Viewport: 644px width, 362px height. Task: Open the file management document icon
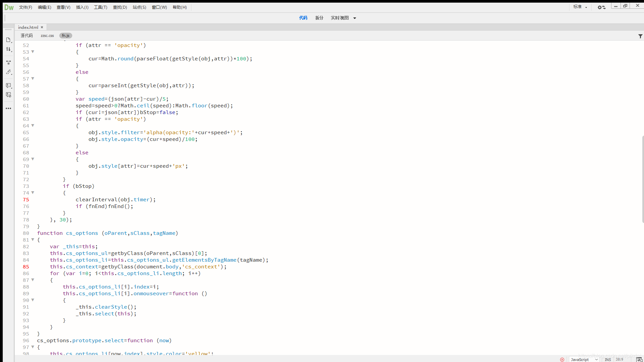pos(8,40)
